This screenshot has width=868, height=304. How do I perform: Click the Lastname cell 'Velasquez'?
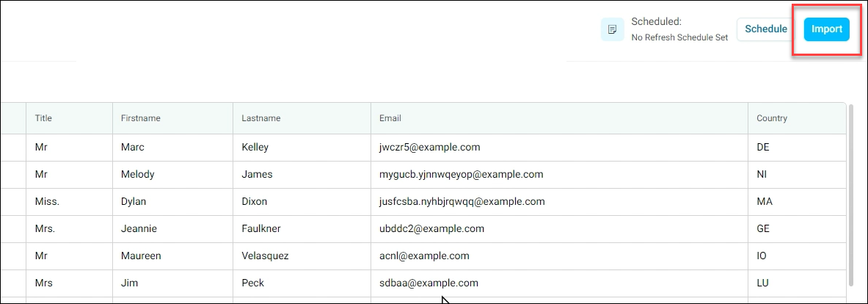click(x=302, y=256)
